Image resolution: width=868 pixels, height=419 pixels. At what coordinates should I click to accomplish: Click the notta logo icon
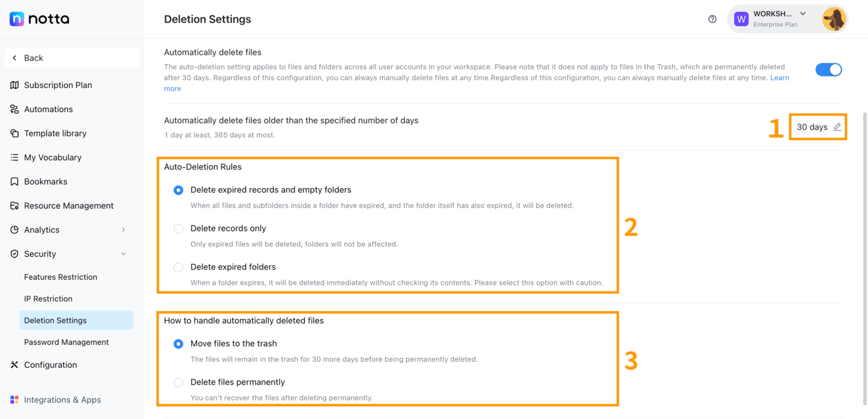17,19
